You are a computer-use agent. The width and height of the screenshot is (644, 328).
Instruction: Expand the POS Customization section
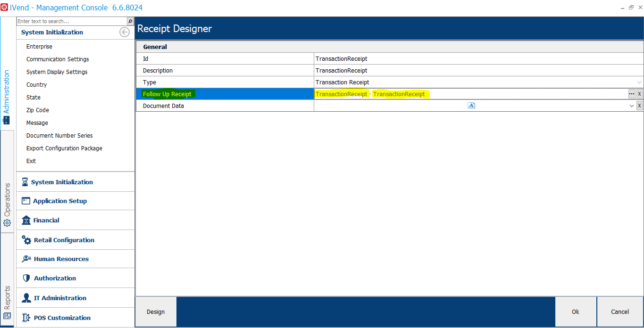(x=75, y=318)
